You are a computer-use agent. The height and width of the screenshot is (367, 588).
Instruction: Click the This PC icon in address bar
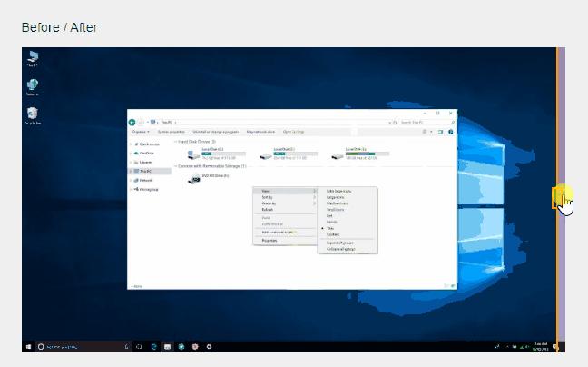(153, 122)
